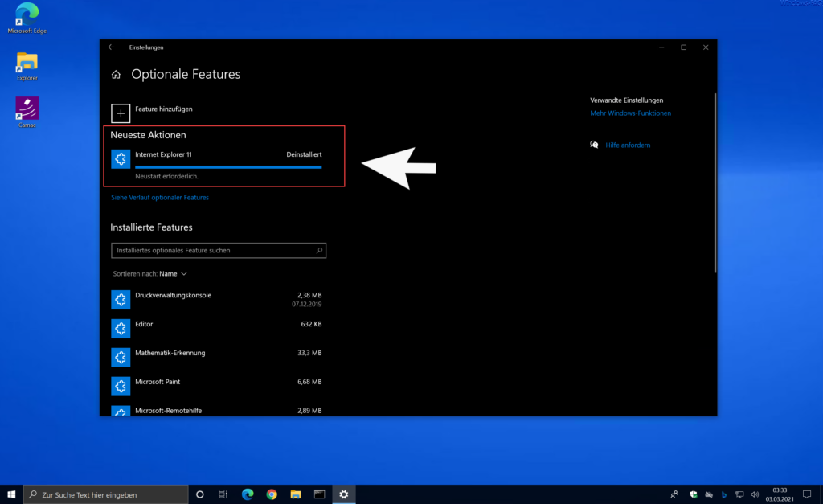Viewport: 823px width, 504px height.
Task: Open Siehe Verlauf optionaler Features link
Action: (x=160, y=198)
